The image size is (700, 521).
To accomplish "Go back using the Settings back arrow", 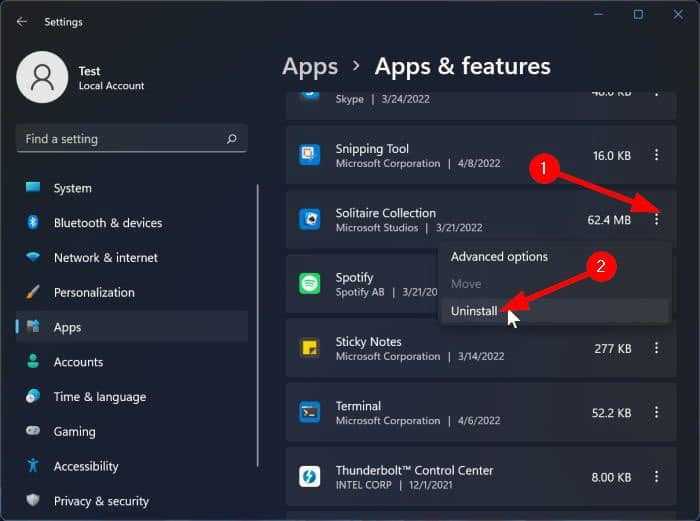I will point(21,21).
